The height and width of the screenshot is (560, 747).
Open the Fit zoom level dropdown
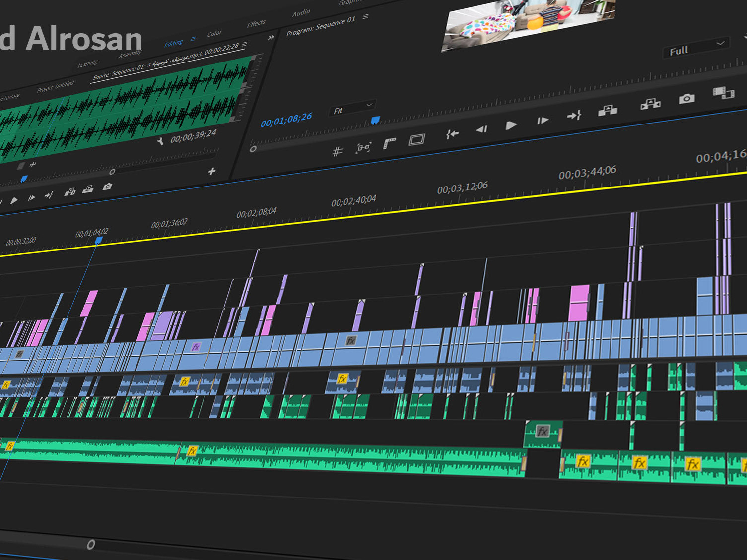pos(352,109)
